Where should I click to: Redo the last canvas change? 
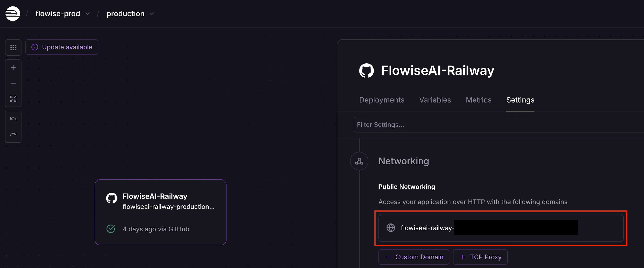coord(13,134)
